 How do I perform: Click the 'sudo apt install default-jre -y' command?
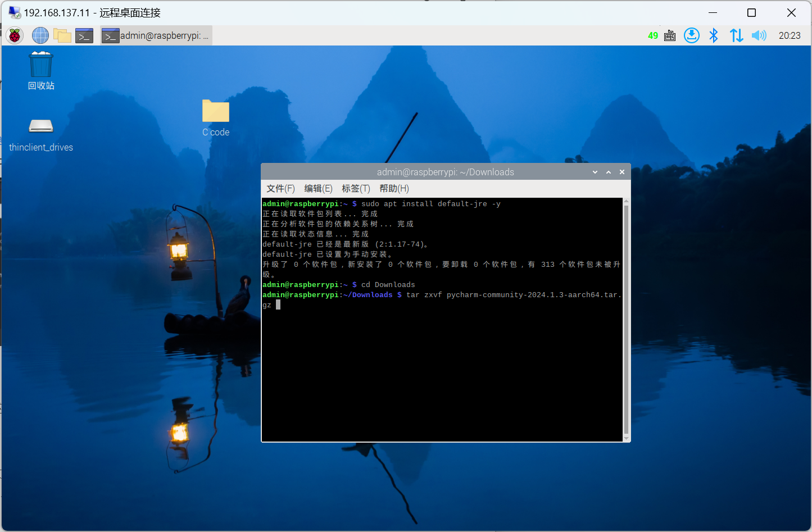(430, 204)
